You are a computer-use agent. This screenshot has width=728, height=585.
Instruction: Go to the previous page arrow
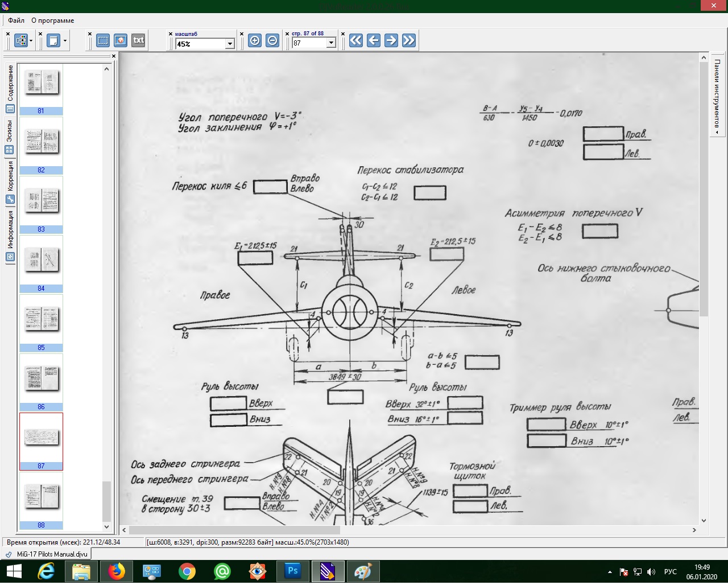click(374, 40)
